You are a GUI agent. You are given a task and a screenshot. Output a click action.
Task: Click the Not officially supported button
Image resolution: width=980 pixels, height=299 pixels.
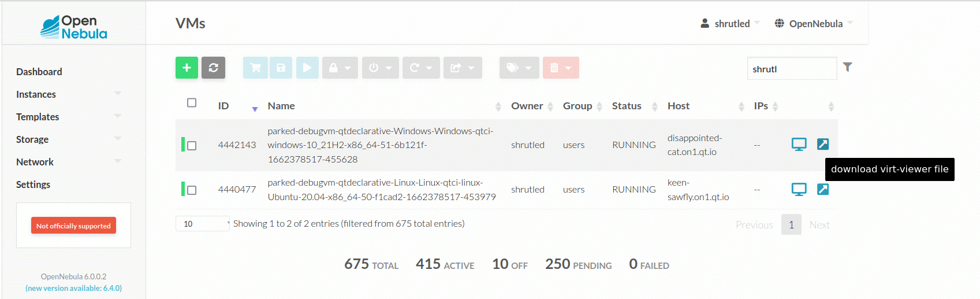pos(73,226)
